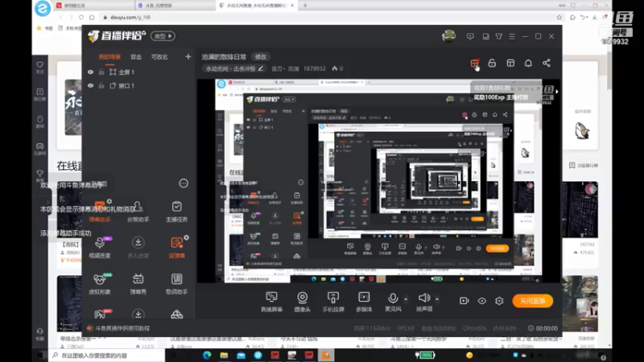The height and width of the screenshot is (362, 644).
Task: Open Mail app from taskbar
Action: [x=241, y=355]
